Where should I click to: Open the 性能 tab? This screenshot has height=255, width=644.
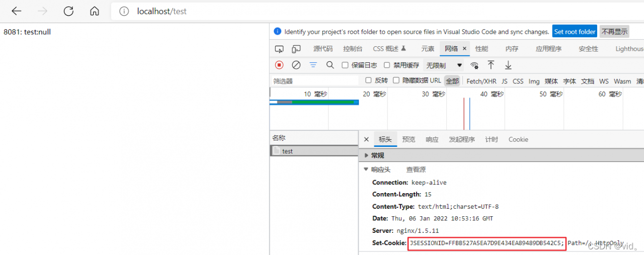(x=481, y=49)
